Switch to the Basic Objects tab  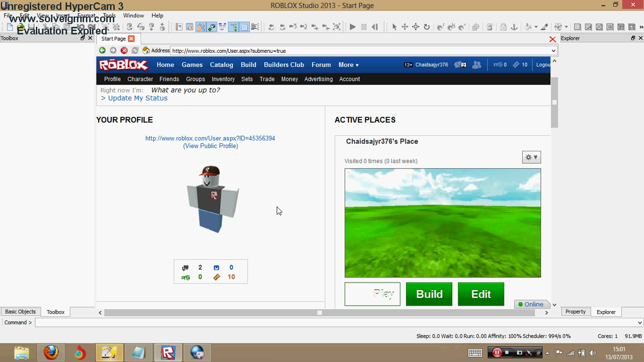click(x=20, y=312)
